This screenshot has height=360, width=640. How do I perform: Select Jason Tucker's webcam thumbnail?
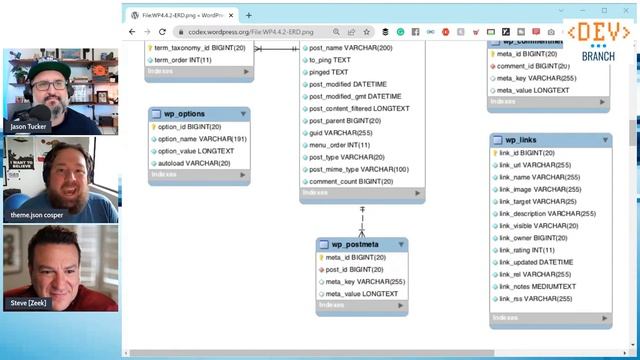point(61,91)
